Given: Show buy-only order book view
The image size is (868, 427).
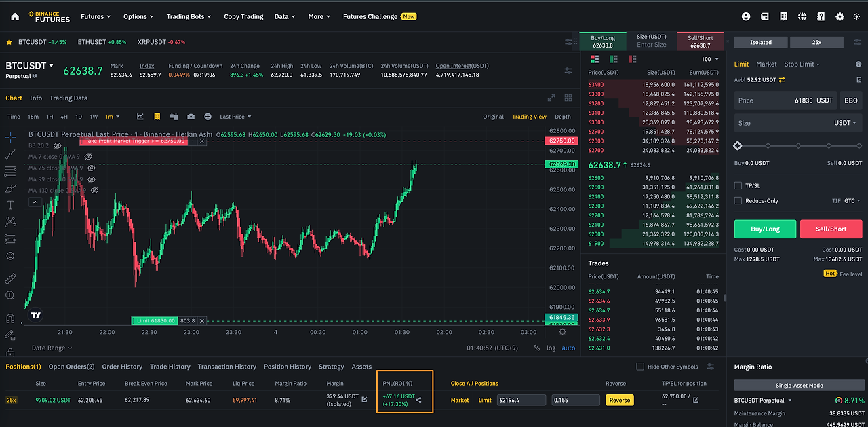Looking at the screenshot, I should click(x=614, y=60).
